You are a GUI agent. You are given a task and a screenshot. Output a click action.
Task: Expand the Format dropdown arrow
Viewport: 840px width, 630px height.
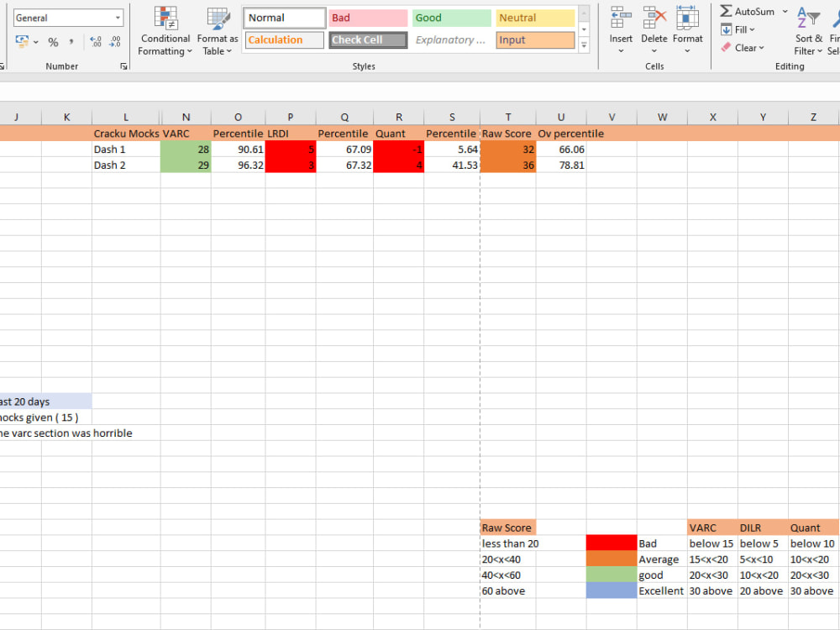click(x=687, y=51)
